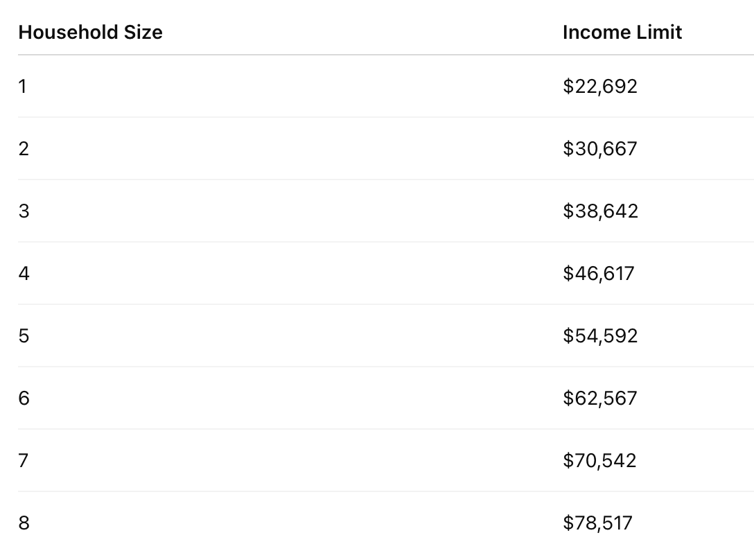Click the $54,592 income limit value
Image resolution: width=754 pixels, height=560 pixels.
coord(600,336)
